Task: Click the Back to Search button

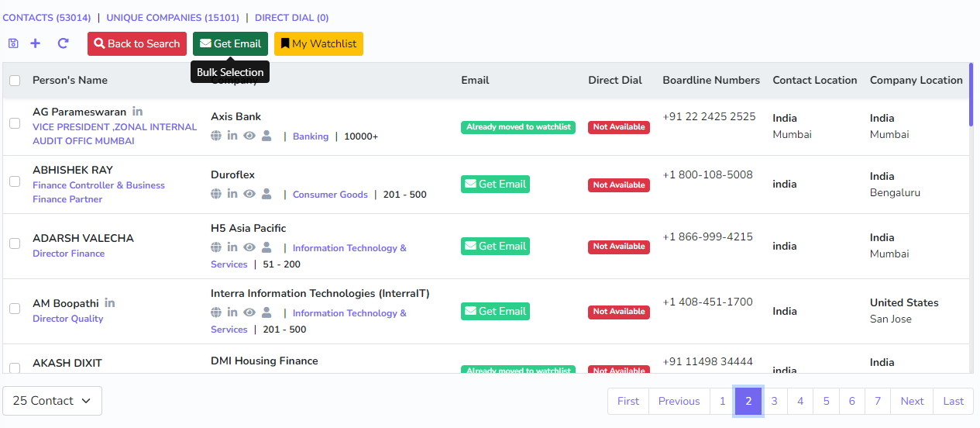Action: coord(137,44)
